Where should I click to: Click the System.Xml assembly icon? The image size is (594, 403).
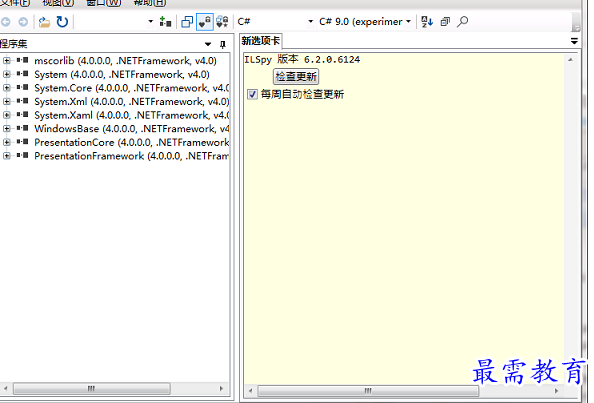22,101
